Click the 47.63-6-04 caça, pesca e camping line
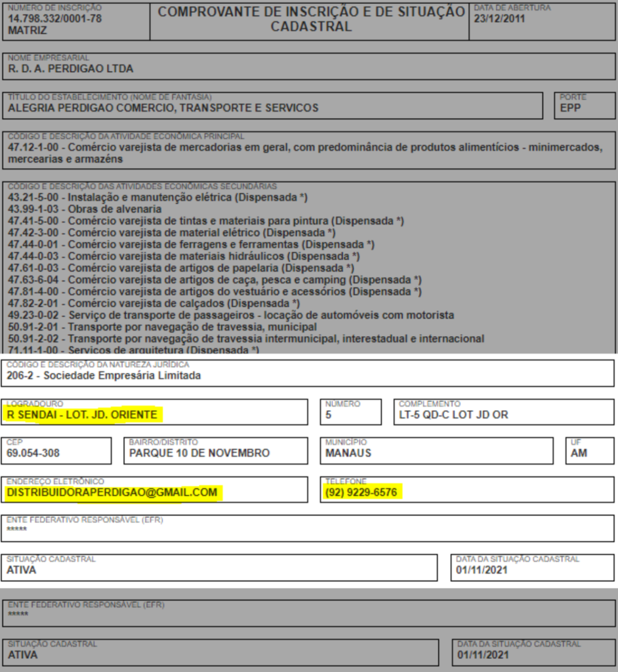 215,280
